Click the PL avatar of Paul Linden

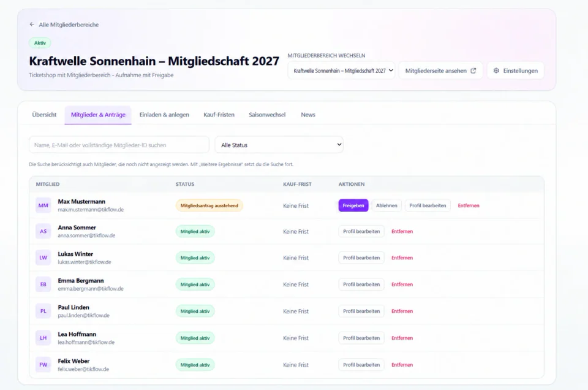pyautogui.click(x=43, y=311)
